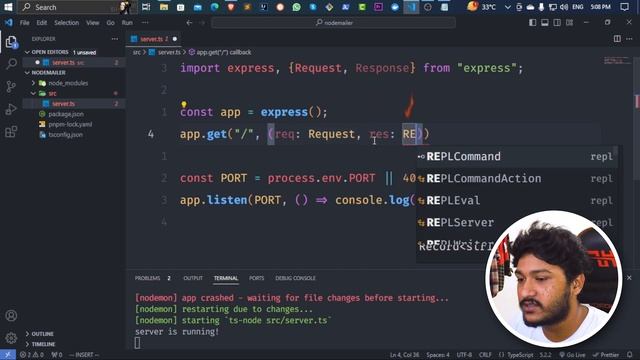640x360 pixels.
Task: Open the overflow menu ellipsis in menu bar
Action: click(x=145, y=23)
